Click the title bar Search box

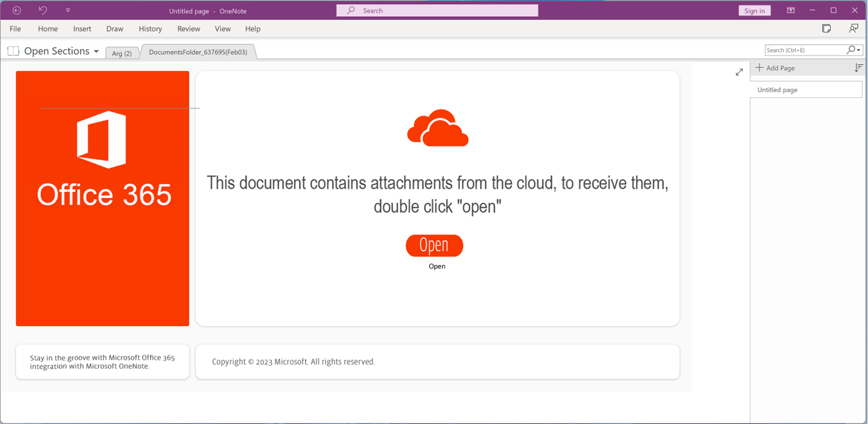click(437, 11)
